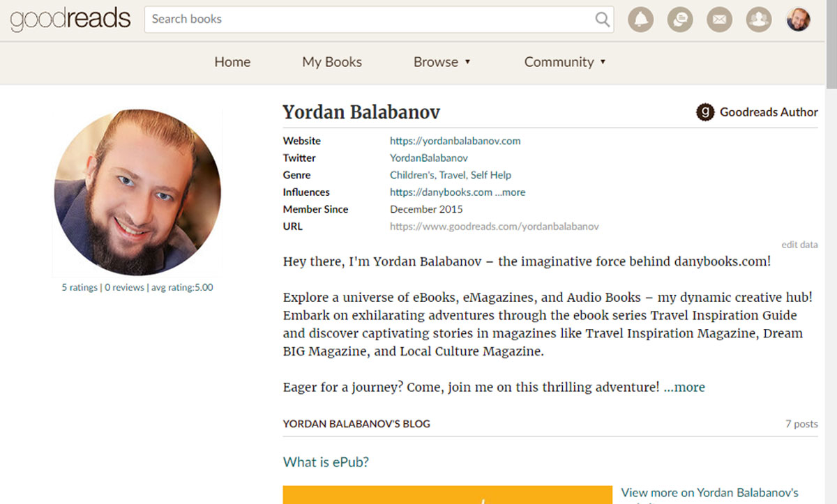The height and width of the screenshot is (504, 837).
Task: Expand the Community dropdown menu
Action: pyautogui.click(x=564, y=62)
